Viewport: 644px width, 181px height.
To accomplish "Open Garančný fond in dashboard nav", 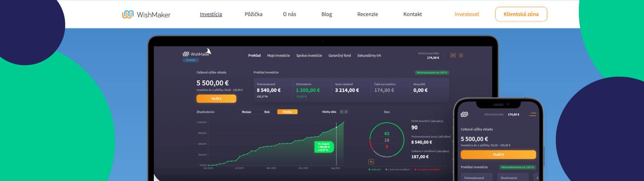I will tap(339, 55).
